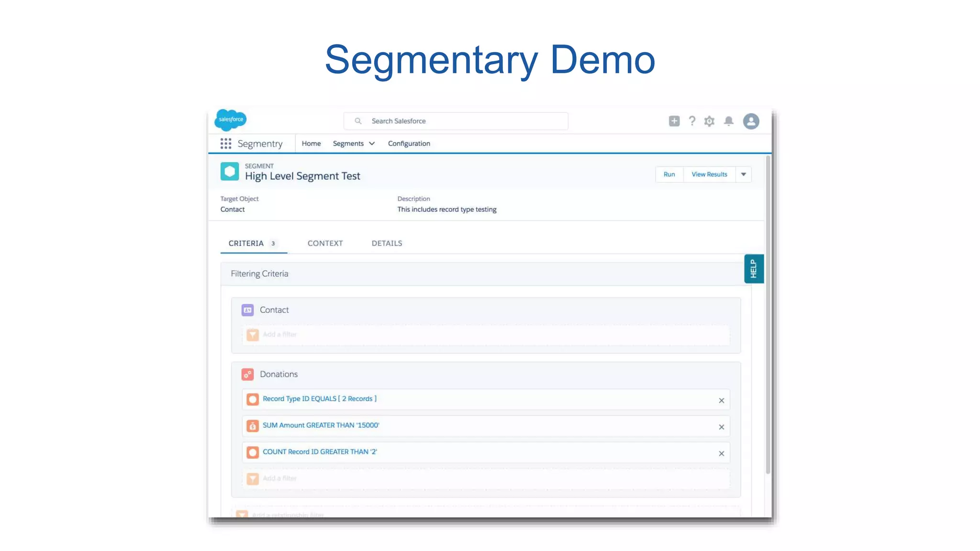980x551 pixels.
Task: Click the Contact object icon
Action: [x=247, y=310]
